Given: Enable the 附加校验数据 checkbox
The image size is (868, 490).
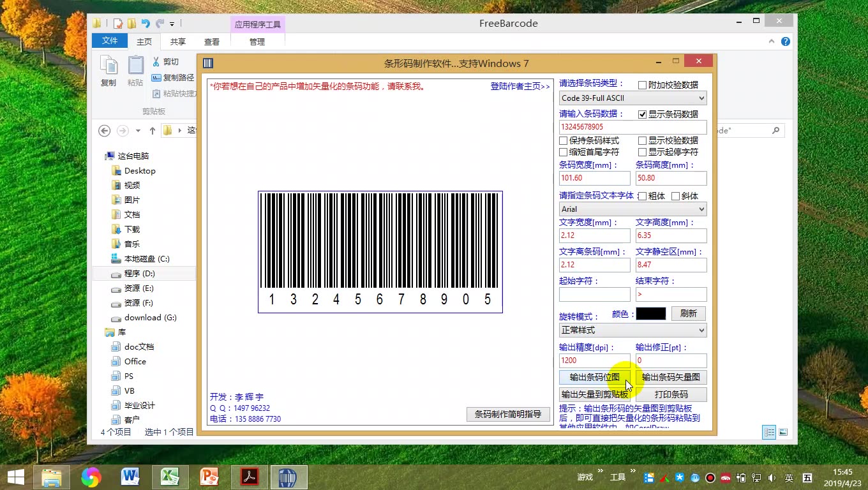Looking at the screenshot, I should [x=643, y=85].
